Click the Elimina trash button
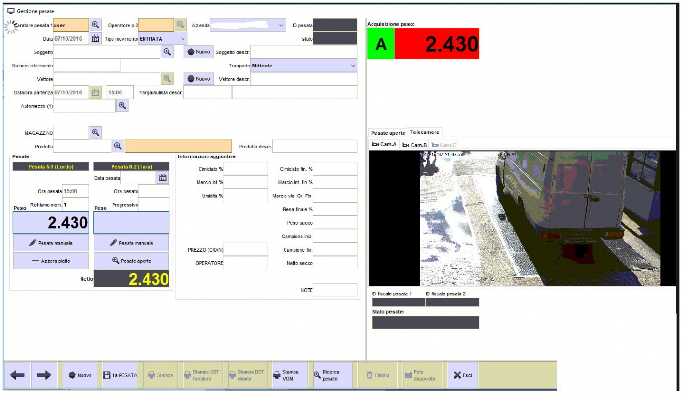Image resolution: width=682 pixels, height=394 pixels. tap(378, 375)
